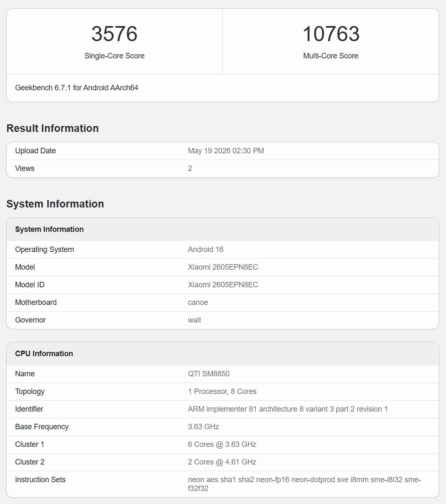This screenshot has width=446, height=504.
Task: Click the Cluster 1 label
Action: tap(29, 444)
